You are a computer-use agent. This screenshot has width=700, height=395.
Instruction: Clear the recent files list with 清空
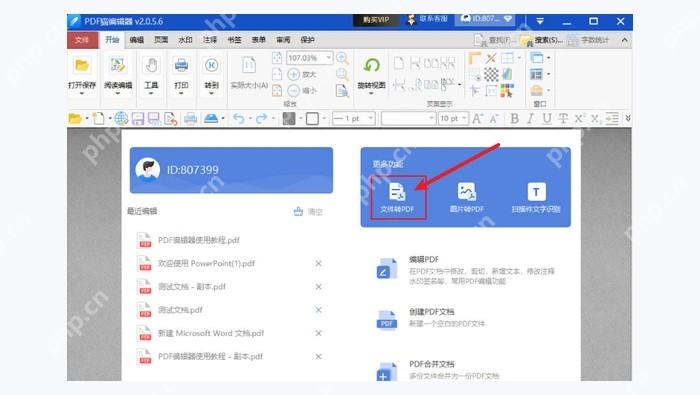pos(308,212)
